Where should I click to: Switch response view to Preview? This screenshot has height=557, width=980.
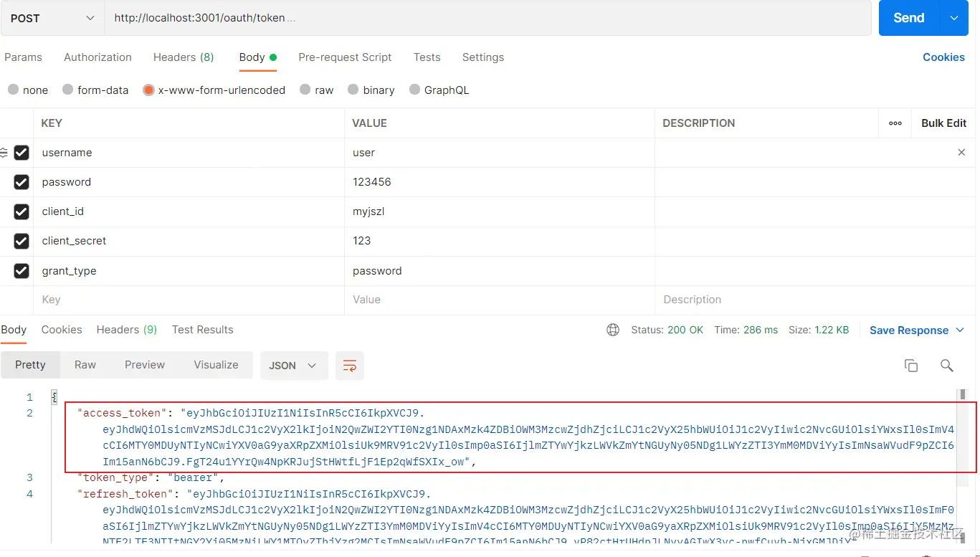click(x=145, y=365)
